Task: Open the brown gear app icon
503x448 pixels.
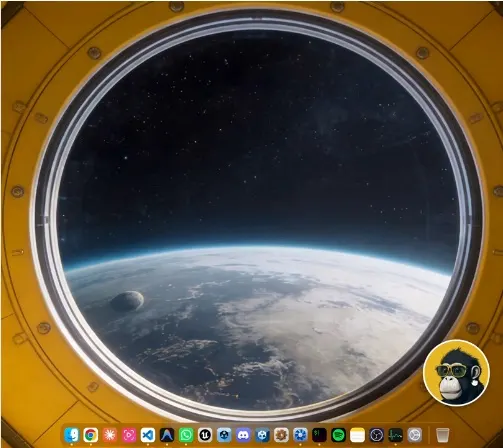Action: [281, 435]
